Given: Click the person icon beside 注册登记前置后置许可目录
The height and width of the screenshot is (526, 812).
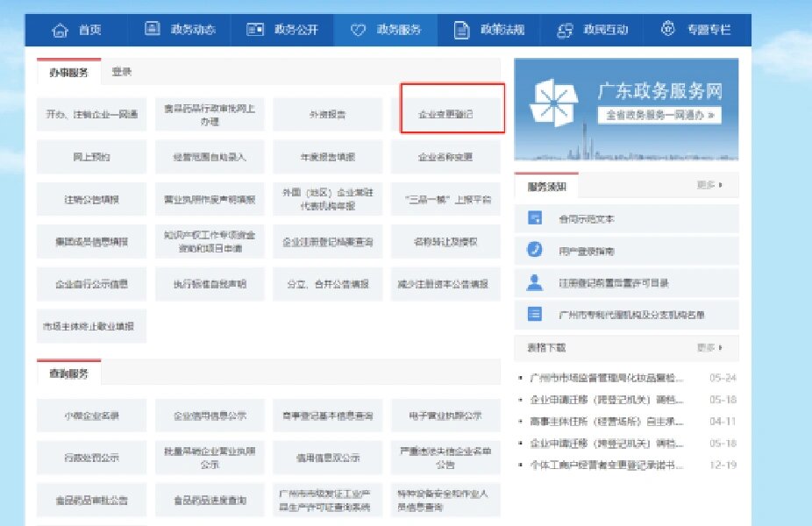Looking at the screenshot, I should 534,282.
